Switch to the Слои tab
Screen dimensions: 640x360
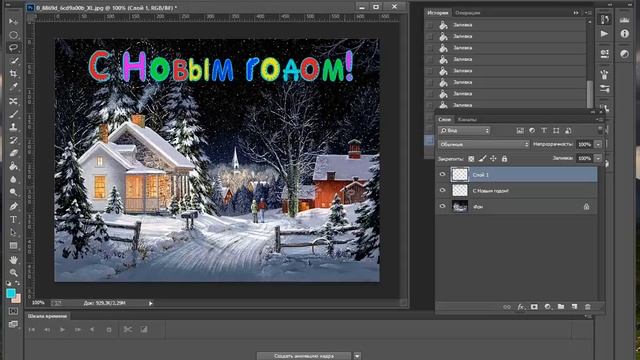click(444, 120)
